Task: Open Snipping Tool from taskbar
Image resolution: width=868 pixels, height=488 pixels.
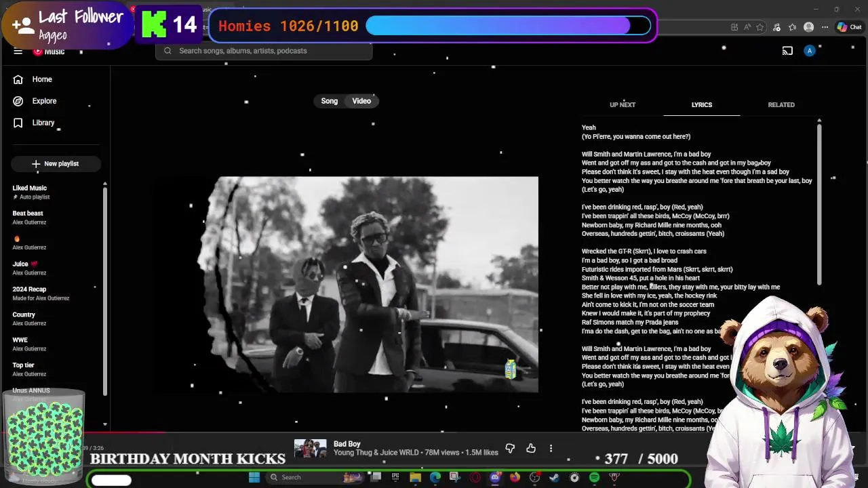Action: click(x=454, y=477)
